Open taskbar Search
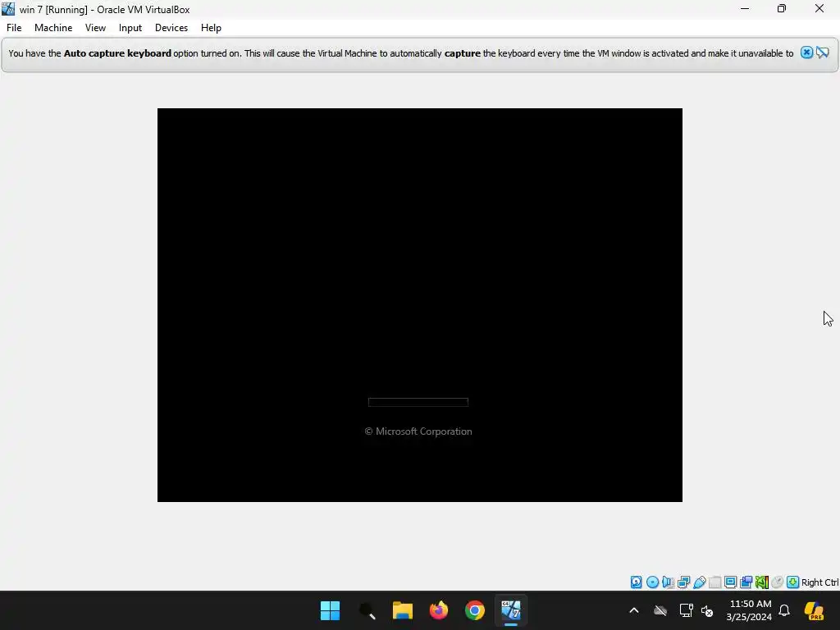Viewport: 840px width, 630px height. (x=367, y=610)
